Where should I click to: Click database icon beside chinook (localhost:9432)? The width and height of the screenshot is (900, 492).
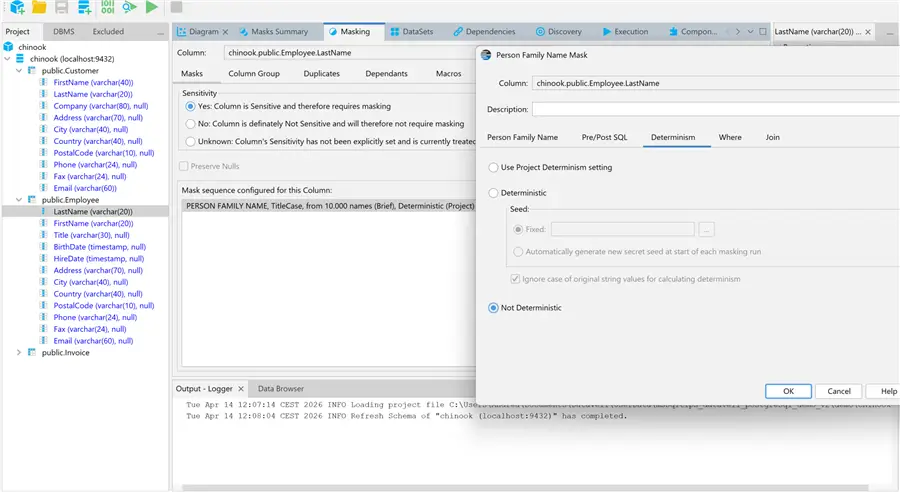pyautogui.click(x=20, y=59)
